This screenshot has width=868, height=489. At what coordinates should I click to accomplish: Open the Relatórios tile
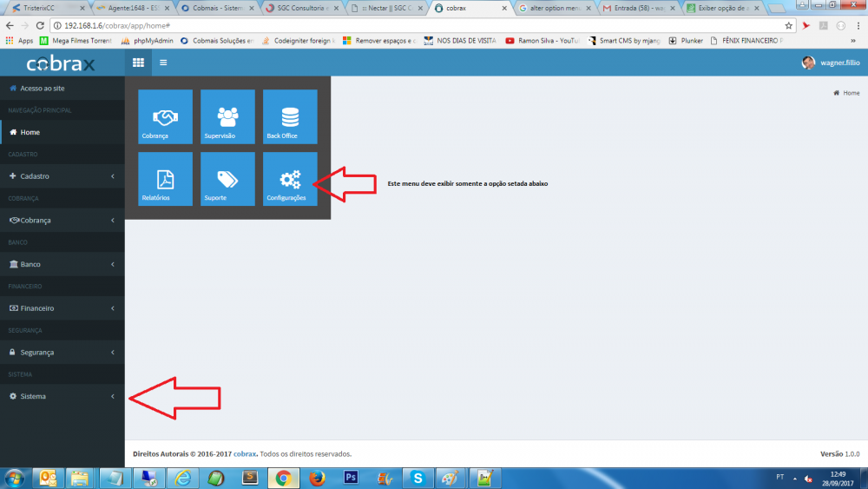tap(165, 179)
